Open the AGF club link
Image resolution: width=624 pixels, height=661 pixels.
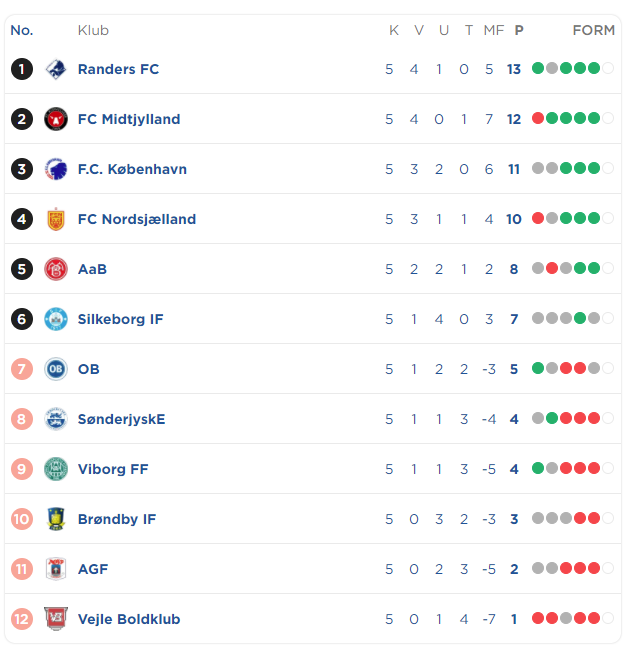[93, 569]
